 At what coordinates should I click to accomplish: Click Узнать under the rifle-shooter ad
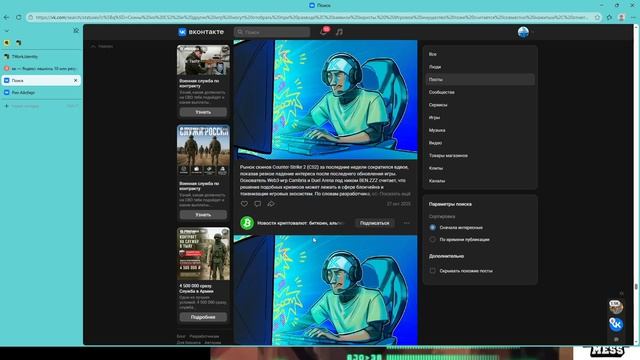click(x=203, y=112)
